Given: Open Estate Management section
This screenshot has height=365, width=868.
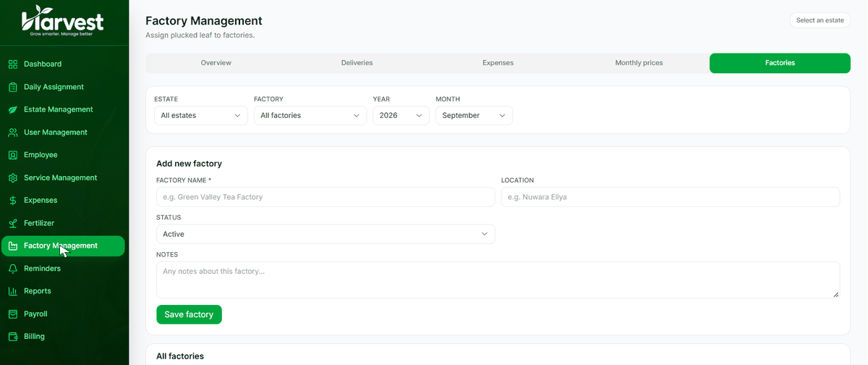Looking at the screenshot, I should tap(63, 109).
